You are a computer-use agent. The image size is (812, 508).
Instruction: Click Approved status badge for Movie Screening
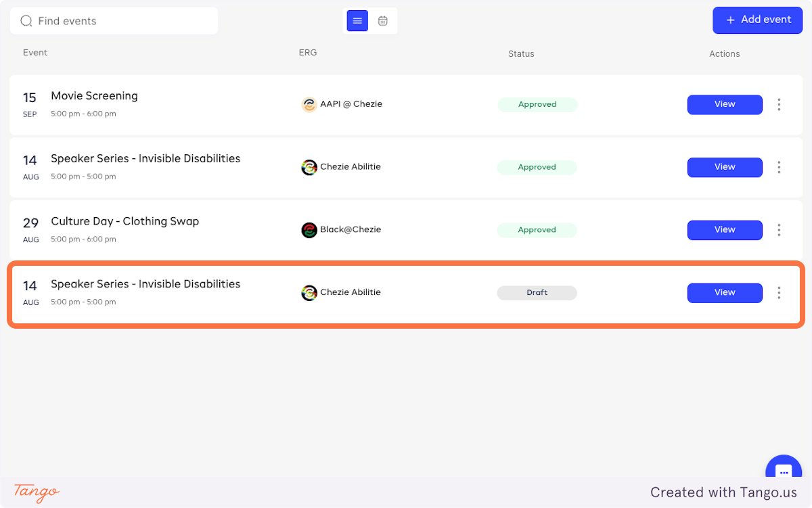pos(537,105)
